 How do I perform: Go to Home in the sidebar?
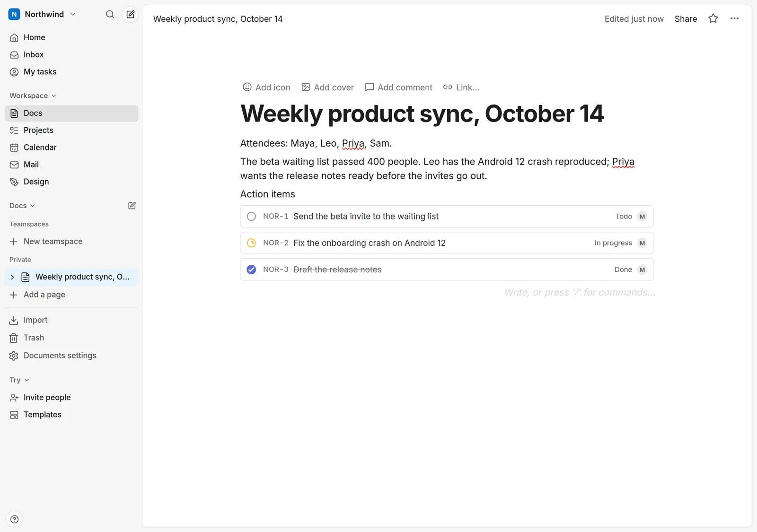pyautogui.click(x=71, y=37)
